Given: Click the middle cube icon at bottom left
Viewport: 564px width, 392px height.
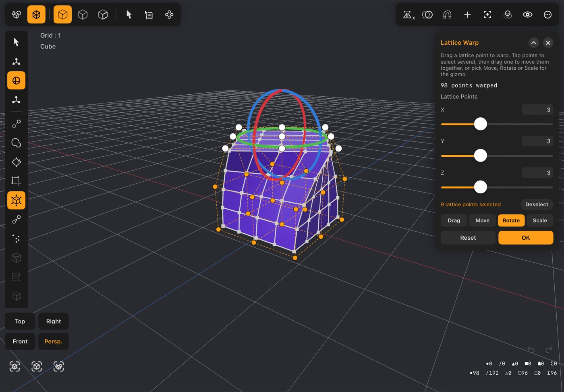Looking at the screenshot, I should (x=37, y=366).
